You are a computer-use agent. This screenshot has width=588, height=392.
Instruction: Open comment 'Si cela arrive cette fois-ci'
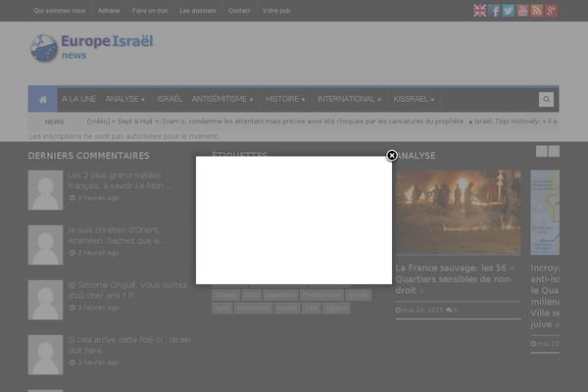click(129, 345)
